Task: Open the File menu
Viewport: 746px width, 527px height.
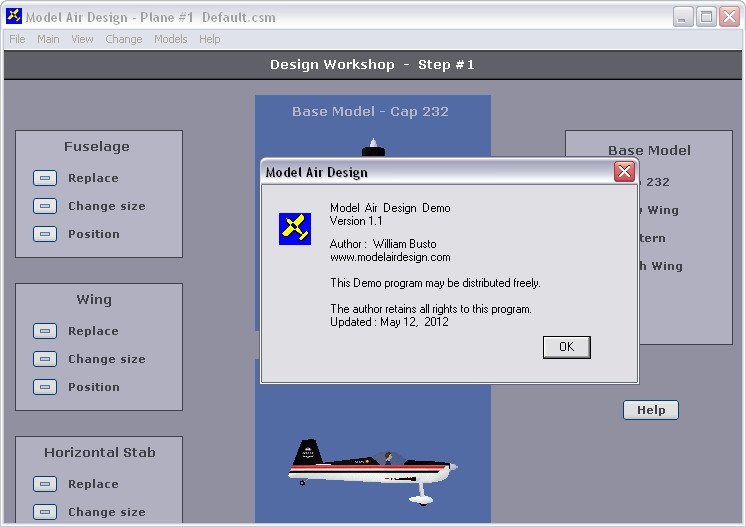Action: coord(17,39)
